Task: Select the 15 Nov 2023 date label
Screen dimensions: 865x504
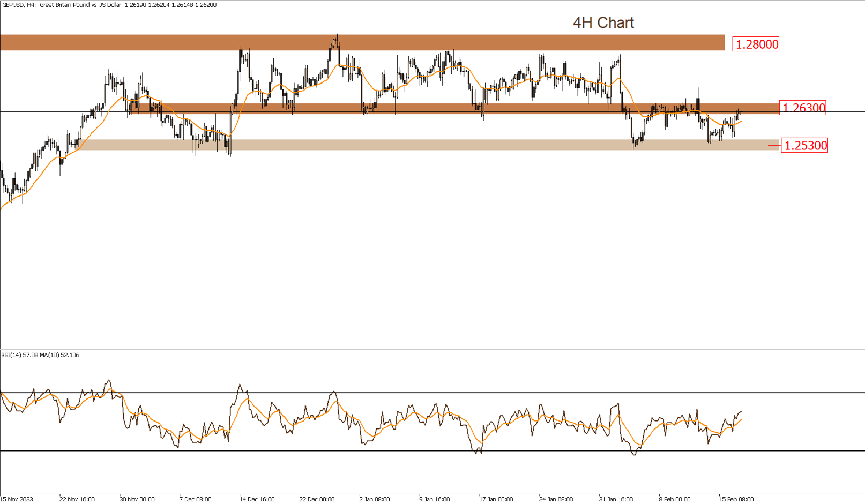Action: pyautogui.click(x=16, y=499)
